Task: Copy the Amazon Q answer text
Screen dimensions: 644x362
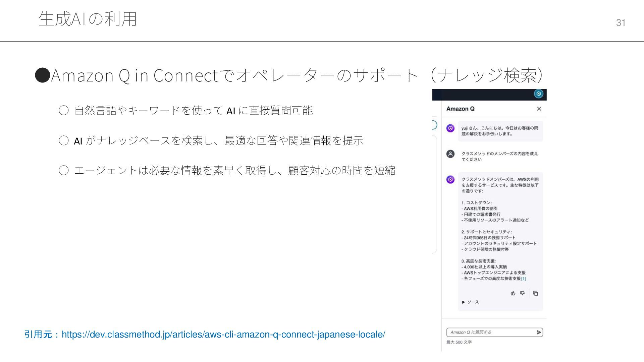Action: [536, 293]
